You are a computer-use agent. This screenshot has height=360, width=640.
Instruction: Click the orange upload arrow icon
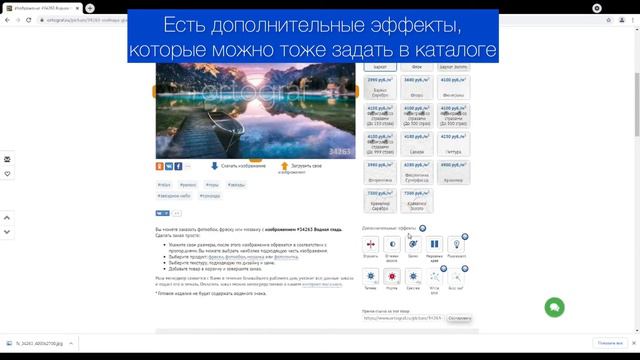coord(284,166)
